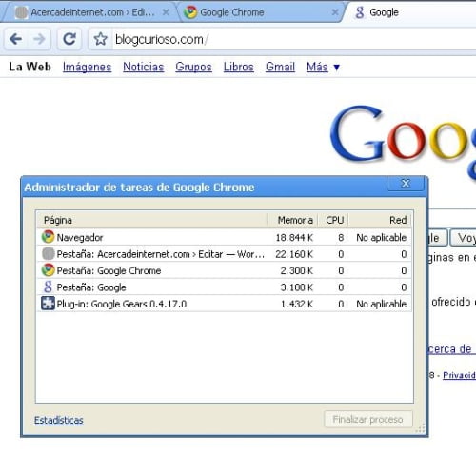The width and height of the screenshot is (476, 455).
Task: Click No aplicable in Google Gears row
Action: point(382,304)
